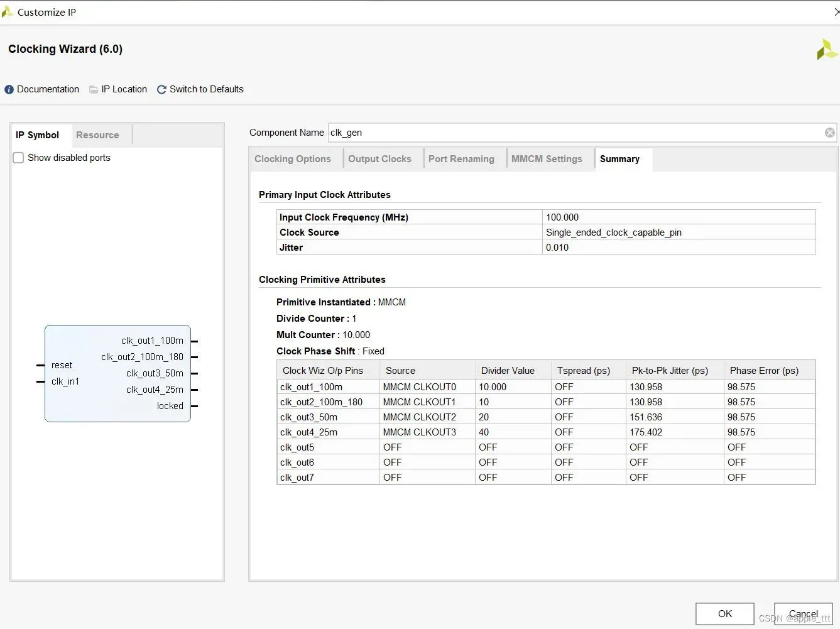Select the clk_out3_50m table row cell
Viewport: 840px width, 629px height.
click(329, 417)
